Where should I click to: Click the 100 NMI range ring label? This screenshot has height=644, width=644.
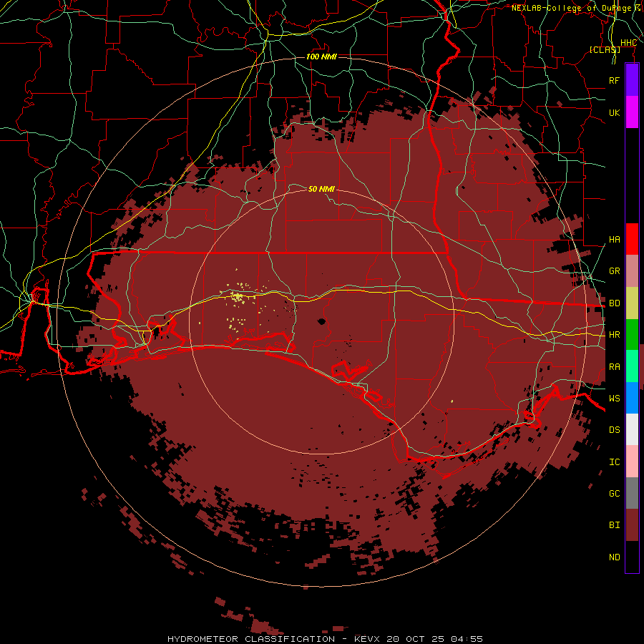[321, 57]
